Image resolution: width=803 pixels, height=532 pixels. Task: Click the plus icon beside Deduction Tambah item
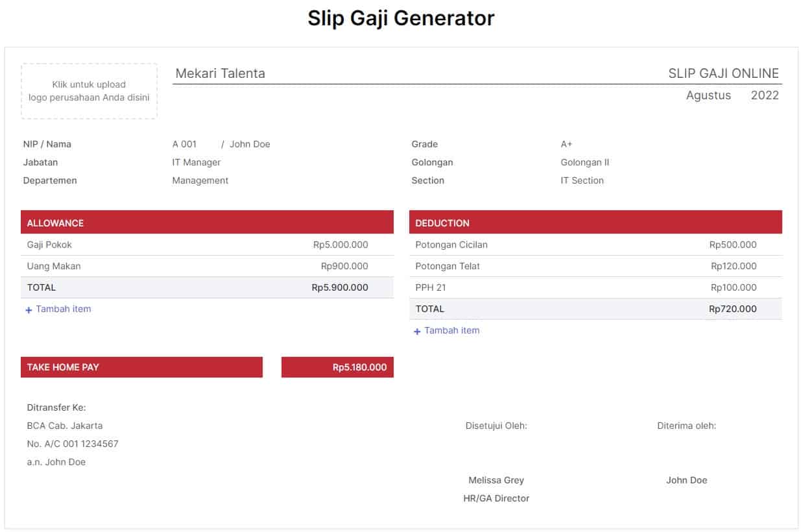click(417, 332)
